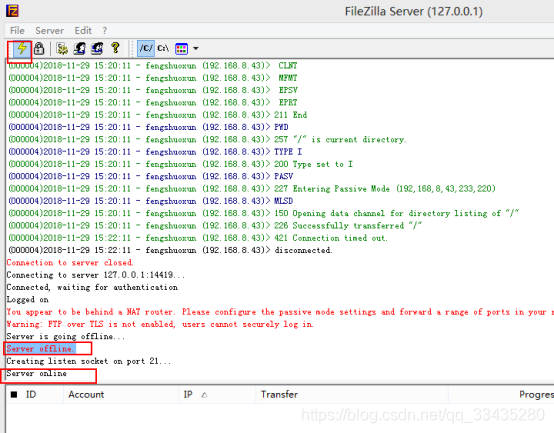
Task: Switch to C:\ path display
Action: click(163, 48)
